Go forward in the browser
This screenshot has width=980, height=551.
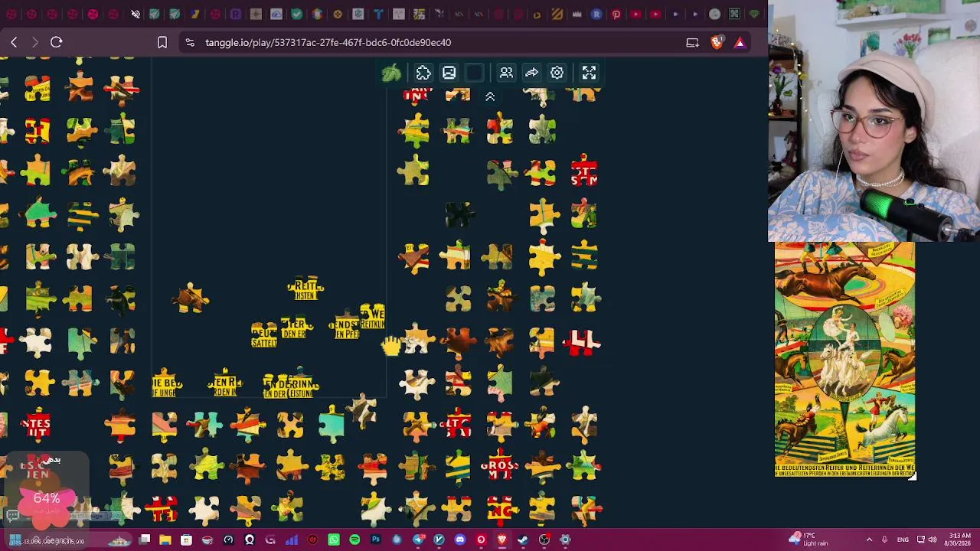tap(34, 42)
